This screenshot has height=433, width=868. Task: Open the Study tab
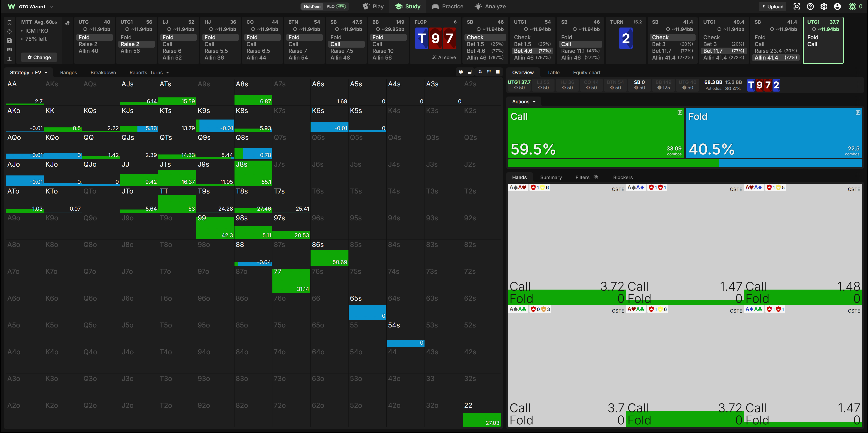pos(408,6)
